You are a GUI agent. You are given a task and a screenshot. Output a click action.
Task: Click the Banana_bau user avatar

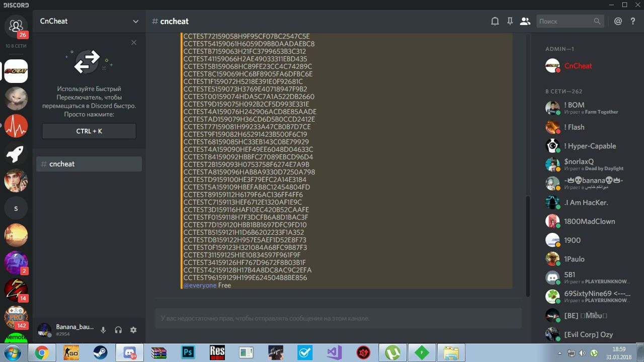tap(44, 330)
